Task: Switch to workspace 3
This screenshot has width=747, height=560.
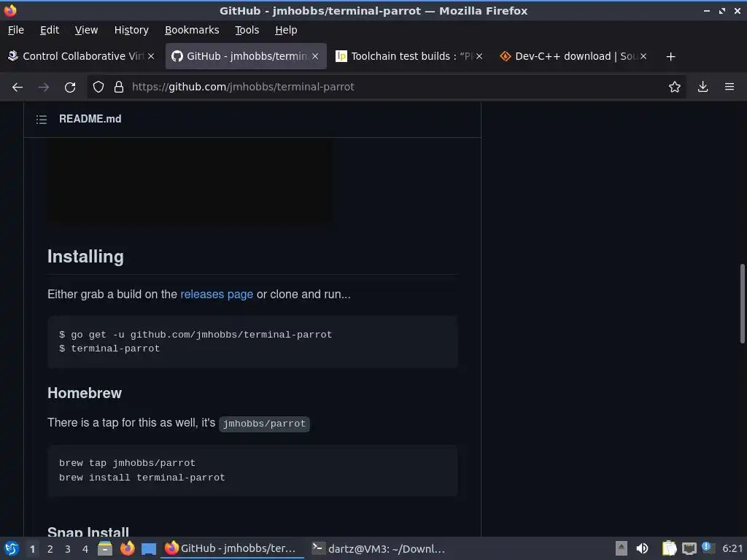Action: pyautogui.click(x=68, y=549)
